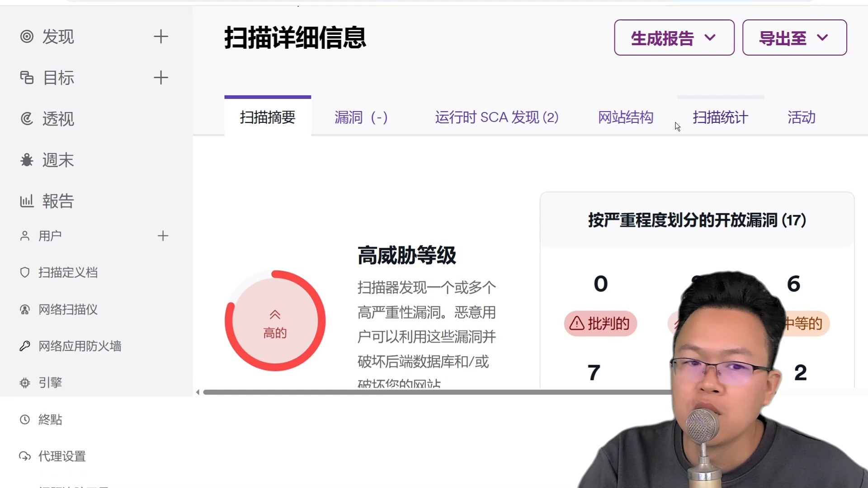Click the 高威胁等级 heading

coord(407,255)
